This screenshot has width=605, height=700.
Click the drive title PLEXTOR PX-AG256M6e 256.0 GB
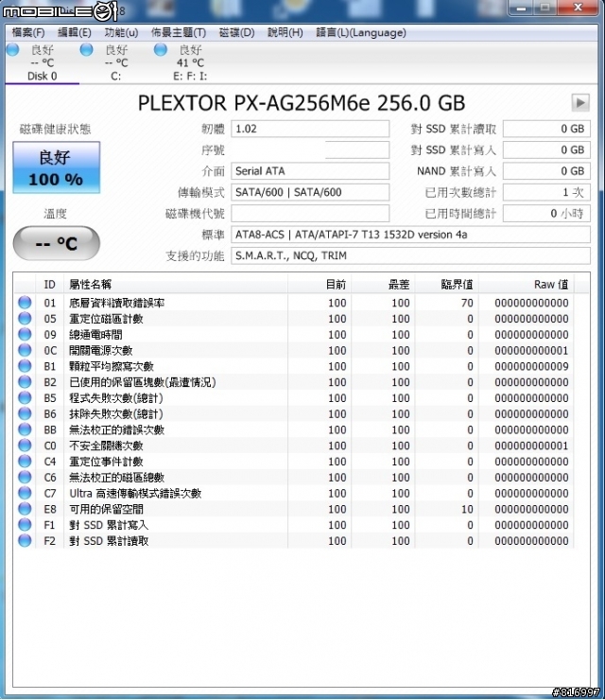coord(302,103)
